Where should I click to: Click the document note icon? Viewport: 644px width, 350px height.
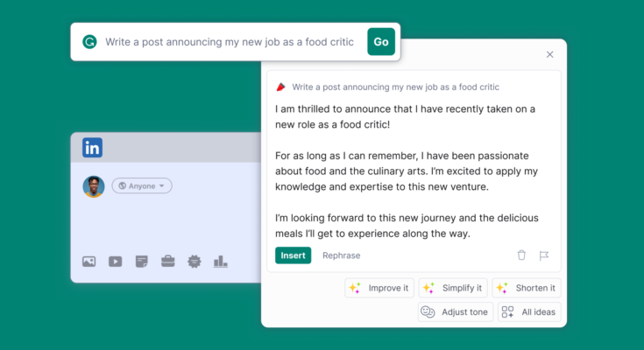[142, 261]
